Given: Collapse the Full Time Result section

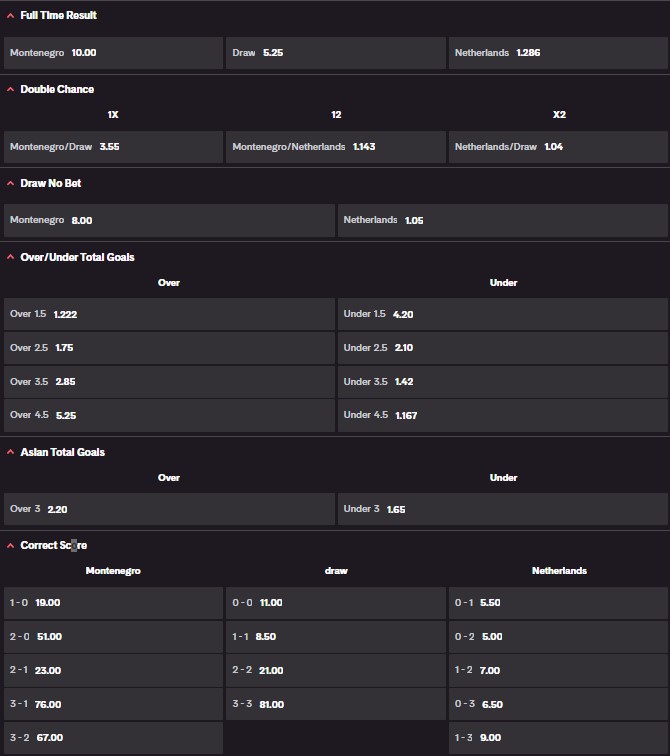Looking at the screenshot, I should [x=11, y=16].
